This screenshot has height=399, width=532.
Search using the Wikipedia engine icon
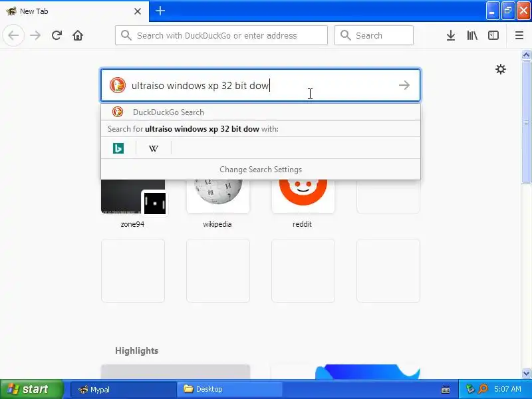pyautogui.click(x=154, y=148)
